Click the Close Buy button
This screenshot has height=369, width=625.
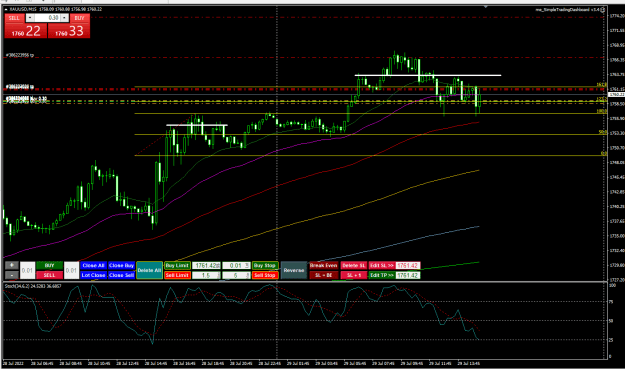(x=122, y=265)
